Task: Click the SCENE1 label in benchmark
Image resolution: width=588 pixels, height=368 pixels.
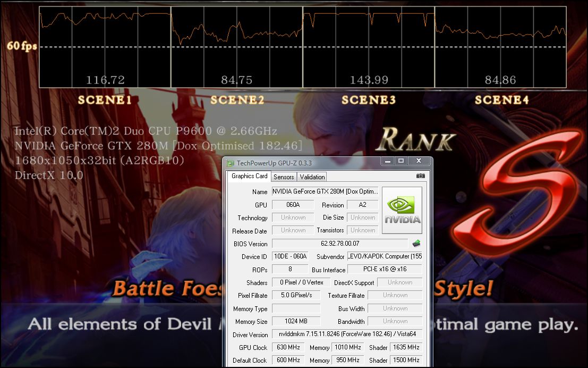Action: click(x=105, y=100)
